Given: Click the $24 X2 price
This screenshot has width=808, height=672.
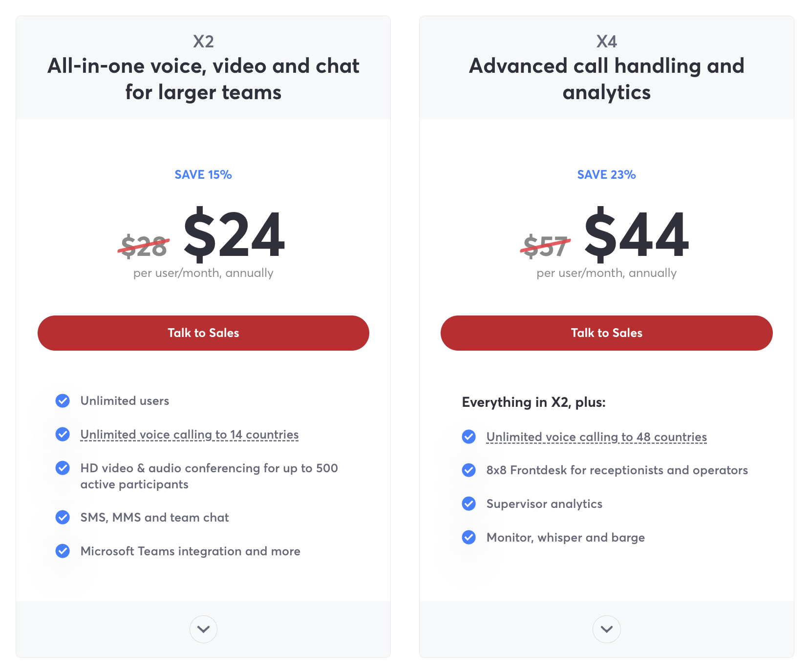Looking at the screenshot, I should (234, 234).
